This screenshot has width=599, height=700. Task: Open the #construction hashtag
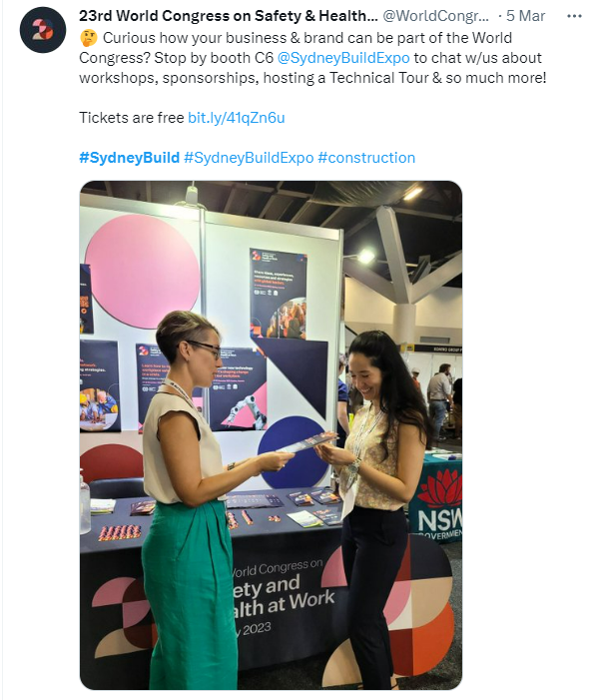pos(366,158)
